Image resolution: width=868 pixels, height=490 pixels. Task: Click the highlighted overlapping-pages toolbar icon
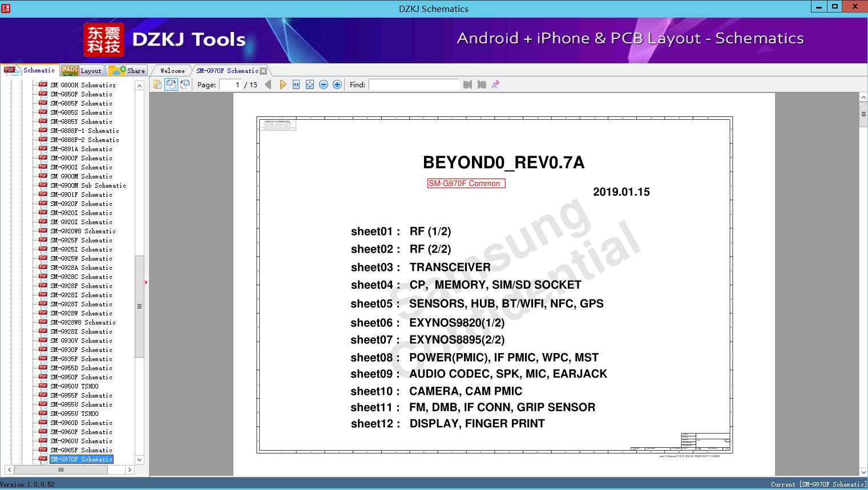[x=171, y=84]
